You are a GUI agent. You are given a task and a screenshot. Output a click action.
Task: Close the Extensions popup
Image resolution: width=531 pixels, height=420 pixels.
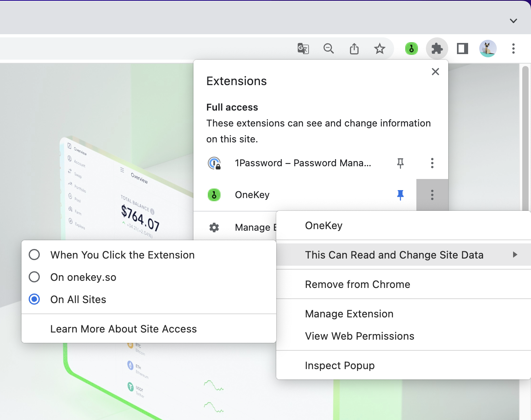[435, 72]
